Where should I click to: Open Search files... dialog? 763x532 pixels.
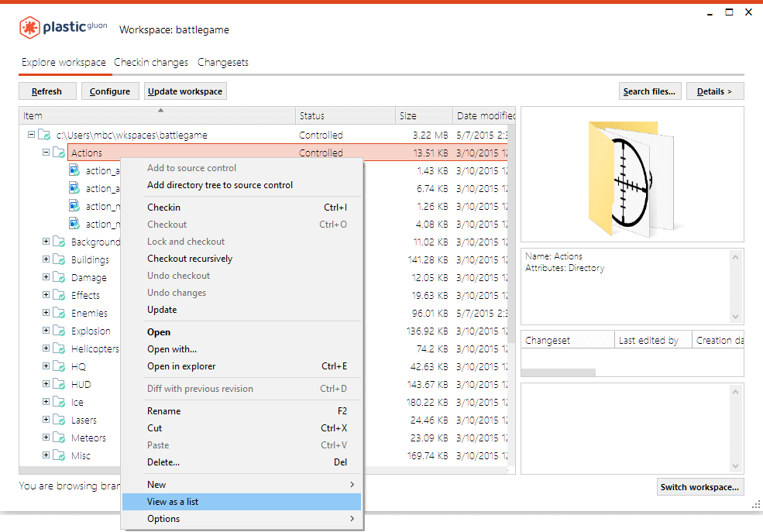pos(650,91)
